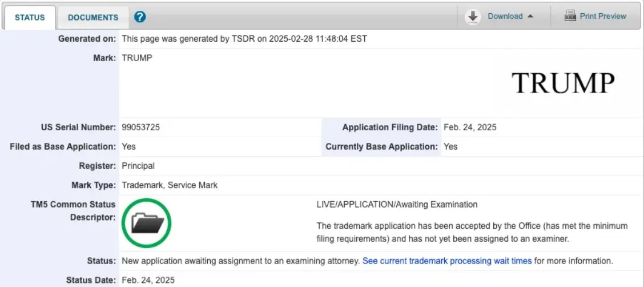Select the STATUS tab
Viewport: 644px width, 287px height.
[30, 18]
